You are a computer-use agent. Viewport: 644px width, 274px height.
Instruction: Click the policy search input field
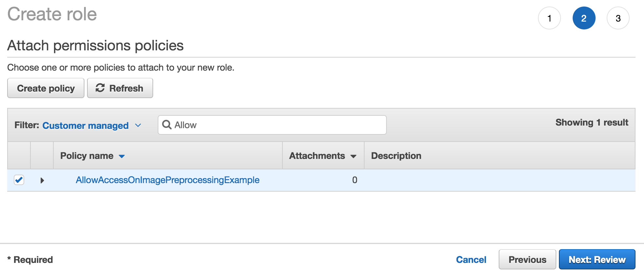pyautogui.click(x=278, y=125)
